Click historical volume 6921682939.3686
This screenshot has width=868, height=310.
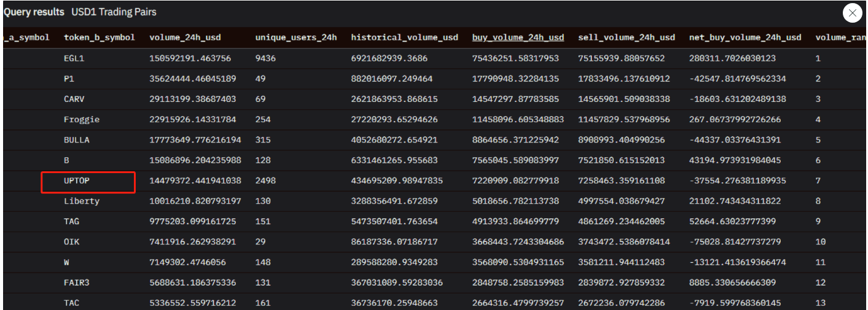[389, 58]
